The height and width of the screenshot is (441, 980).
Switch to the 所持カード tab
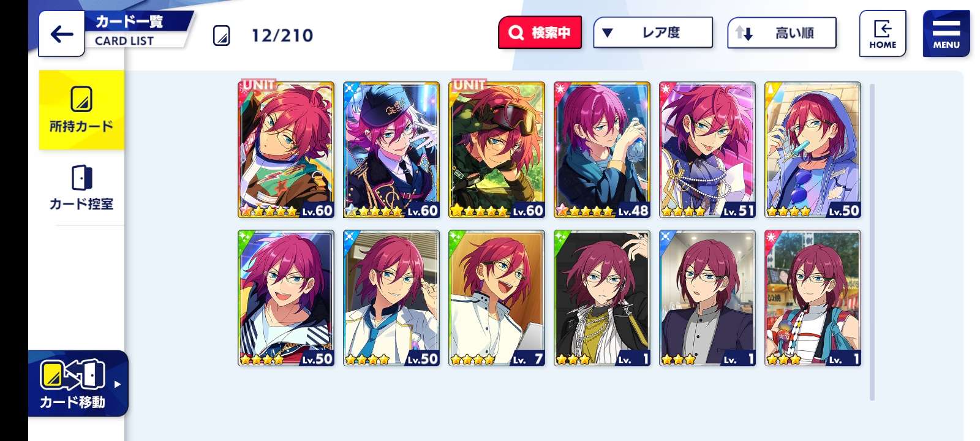(x=81, y=110)
